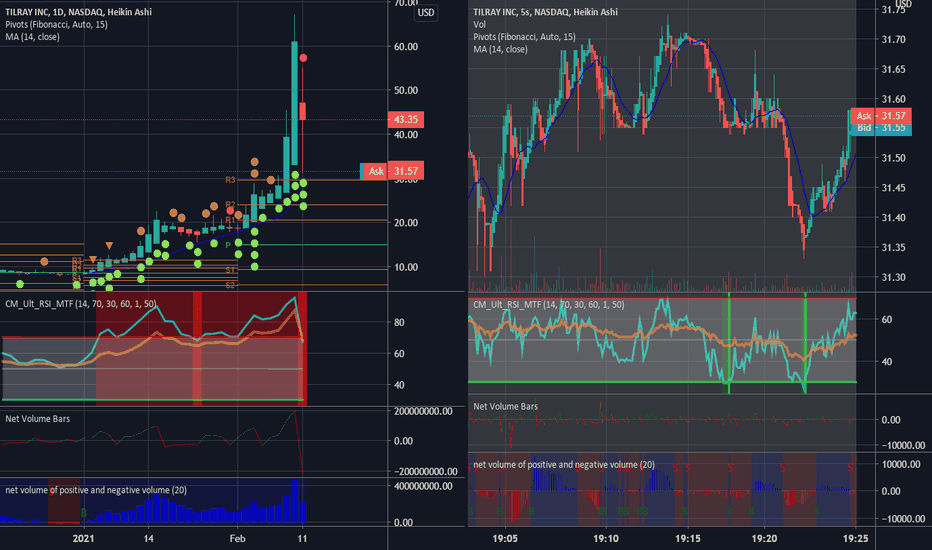Click the Ask 31.57 label on left chart

coord(392,171)
